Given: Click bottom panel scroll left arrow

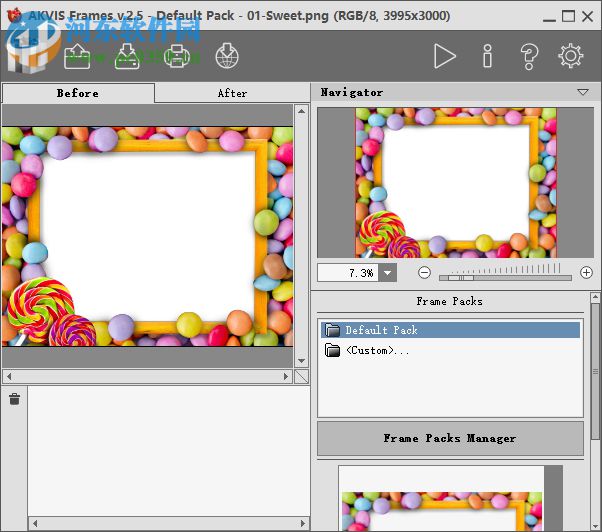Looking at the screenshot, I should pos(35,523).
